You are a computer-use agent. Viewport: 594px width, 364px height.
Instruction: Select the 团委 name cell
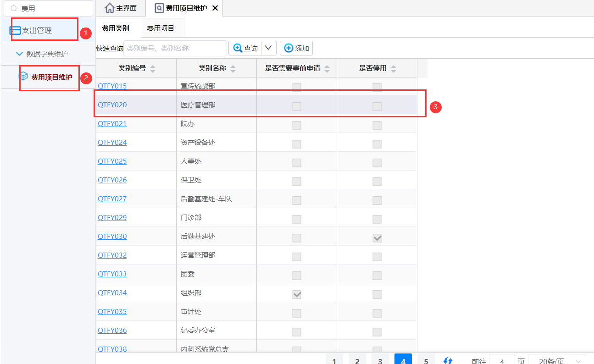tap(217, 274)
